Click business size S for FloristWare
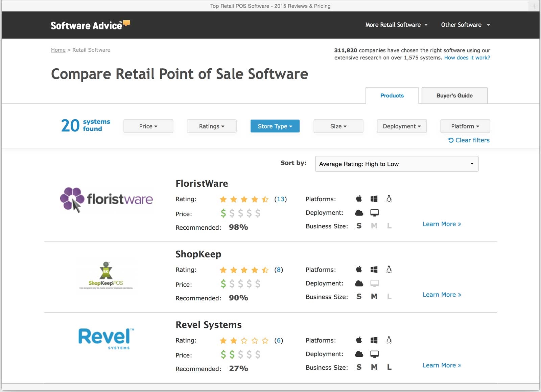Screen dimensions: 541x392 pyautogui.click(x=359, y=226)
